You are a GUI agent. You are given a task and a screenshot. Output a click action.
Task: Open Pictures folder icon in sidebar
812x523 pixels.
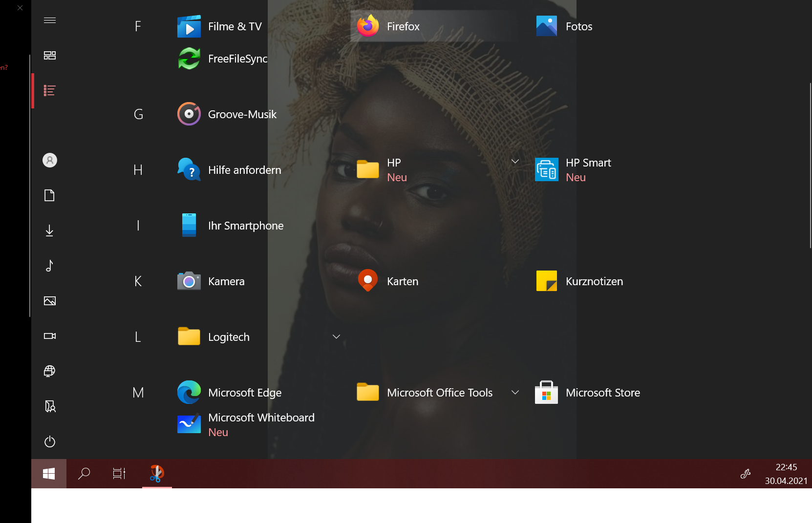pos(50,301)
